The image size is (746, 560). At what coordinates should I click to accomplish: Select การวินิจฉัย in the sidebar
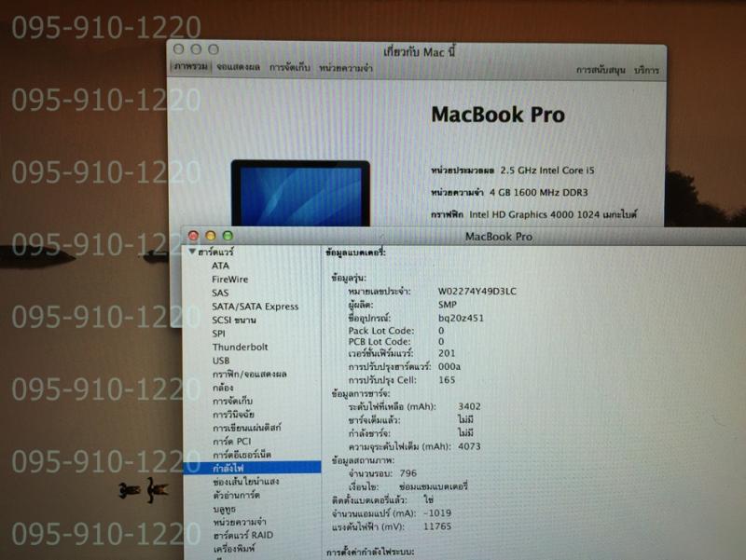pyautogui.click(x=233, y=414)
